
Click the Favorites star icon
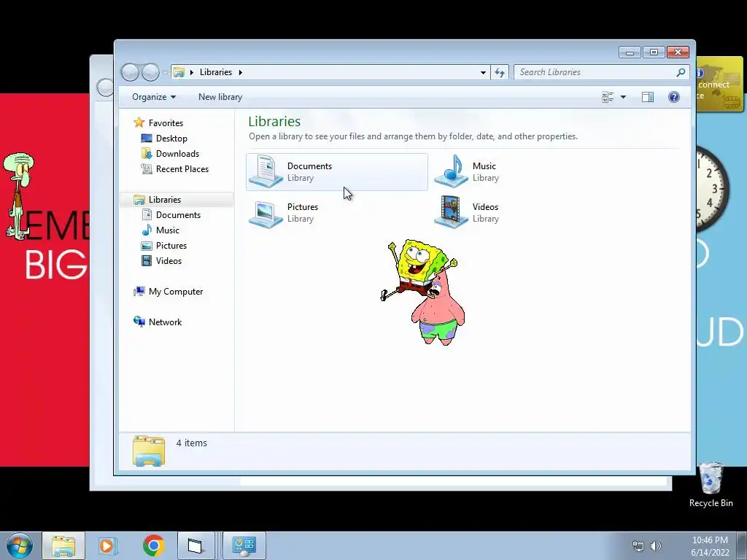pyautogui.click(x=139, y=122)
